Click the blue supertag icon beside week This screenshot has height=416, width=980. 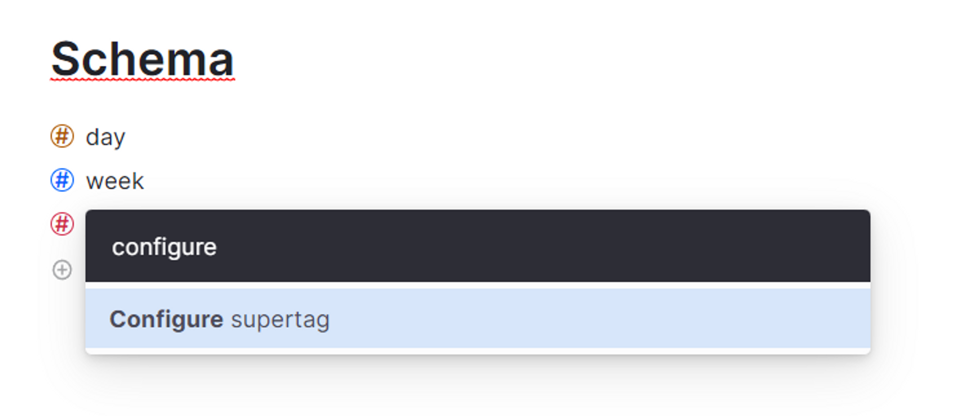coord(62,180)
